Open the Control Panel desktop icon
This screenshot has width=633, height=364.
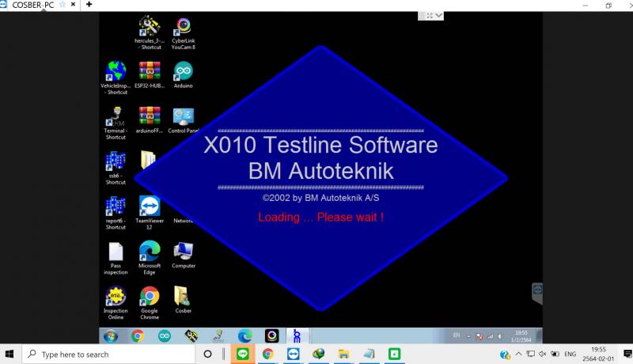tap(184, 119)
